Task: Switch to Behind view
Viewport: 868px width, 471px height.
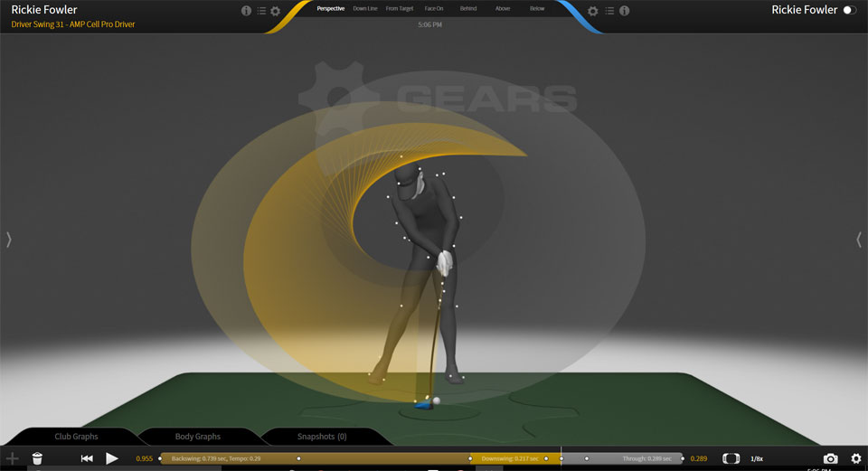Action: tap(468, 8)
